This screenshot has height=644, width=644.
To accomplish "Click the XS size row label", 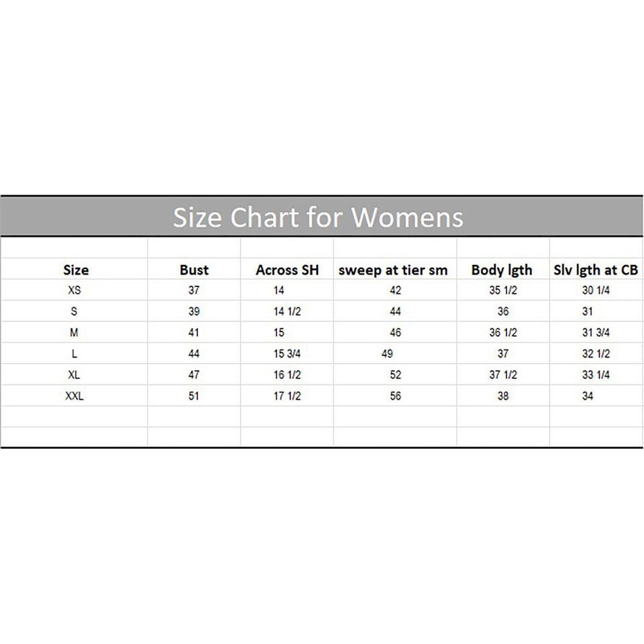I will coord(74,290).
